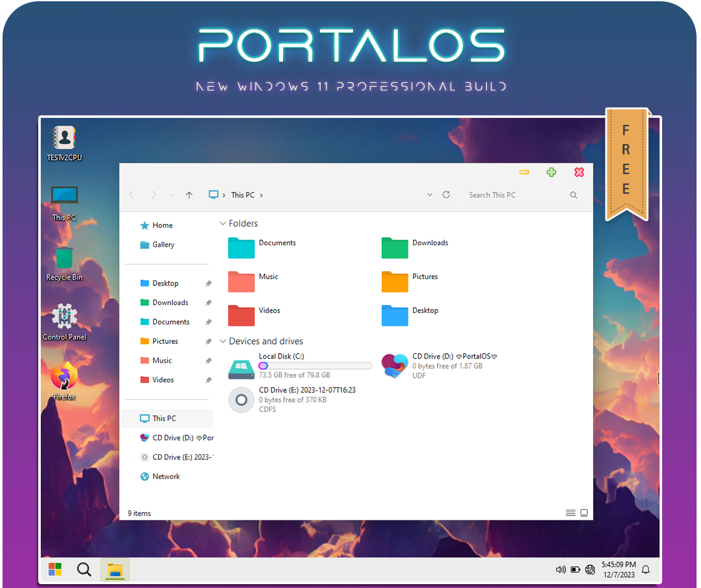Unpin Desktop from quick access
The height and width of the screenshot is (588, 701).
pyautogui.click(x=208, y=283)
